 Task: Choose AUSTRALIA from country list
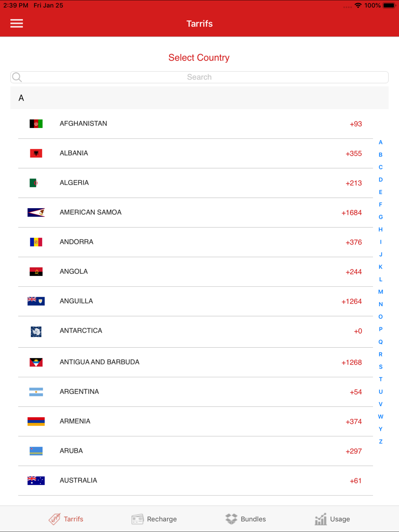coord(196,481)
